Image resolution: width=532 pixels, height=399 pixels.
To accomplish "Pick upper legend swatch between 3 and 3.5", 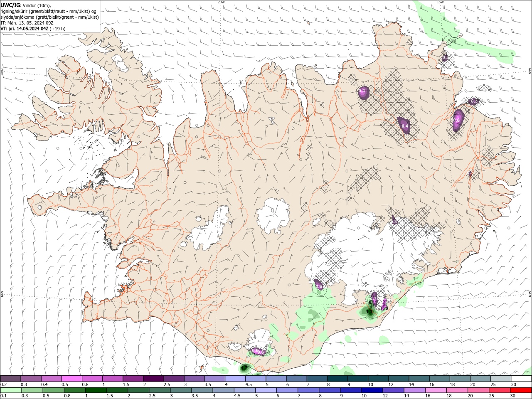I will pos(195,379).
